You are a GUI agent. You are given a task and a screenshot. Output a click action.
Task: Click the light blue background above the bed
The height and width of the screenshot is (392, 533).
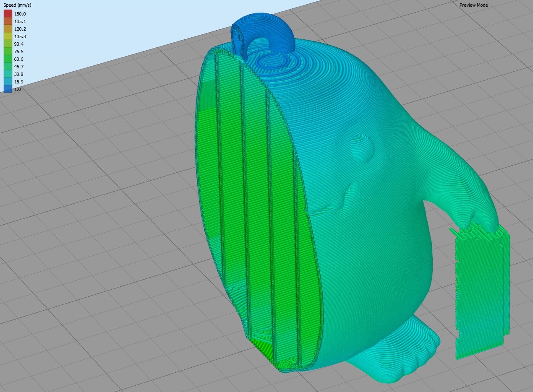point(126,25)
